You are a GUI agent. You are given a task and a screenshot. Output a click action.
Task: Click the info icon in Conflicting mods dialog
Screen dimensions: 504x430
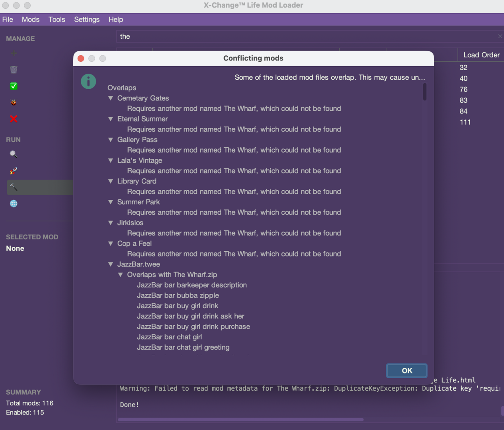coord(88,82)
